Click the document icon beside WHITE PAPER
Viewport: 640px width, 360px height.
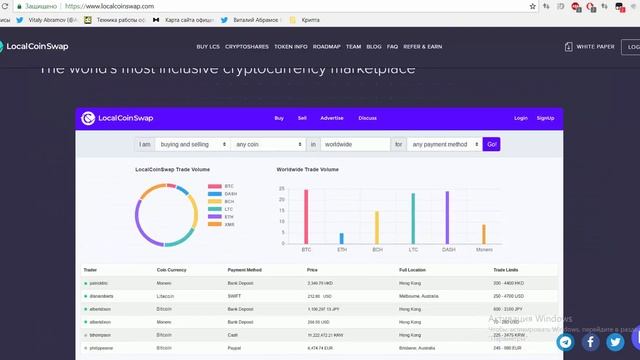[568, 47]
